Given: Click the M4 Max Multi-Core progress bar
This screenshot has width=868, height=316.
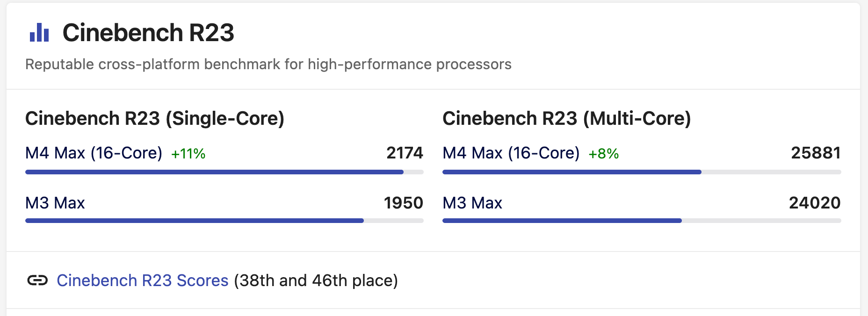Looking at the screenshot, I should point(571,172).
